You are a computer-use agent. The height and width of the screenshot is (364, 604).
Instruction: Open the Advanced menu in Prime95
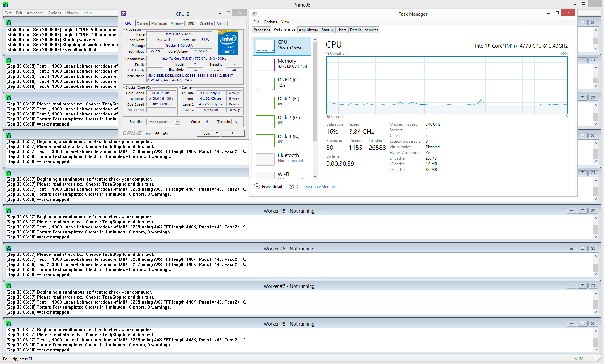click(x=35, y=13)
